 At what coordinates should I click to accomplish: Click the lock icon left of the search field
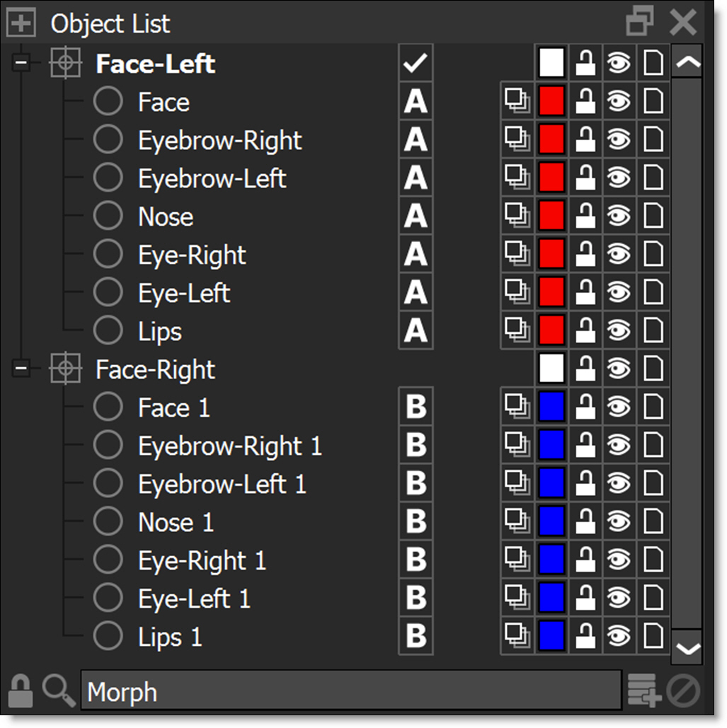21,691
